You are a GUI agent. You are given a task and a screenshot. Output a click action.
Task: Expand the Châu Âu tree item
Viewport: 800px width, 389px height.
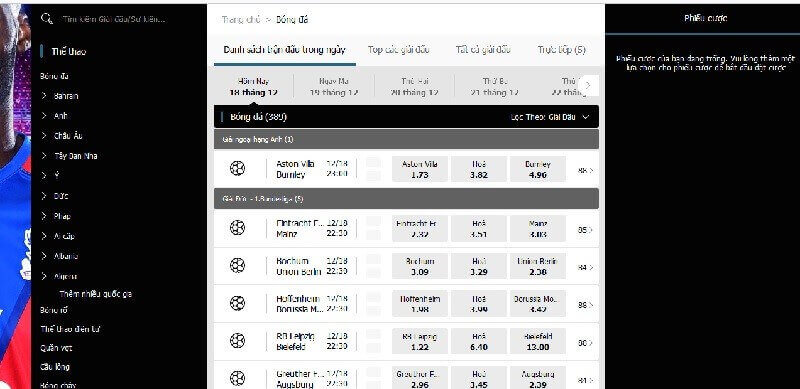coord(44,136)
